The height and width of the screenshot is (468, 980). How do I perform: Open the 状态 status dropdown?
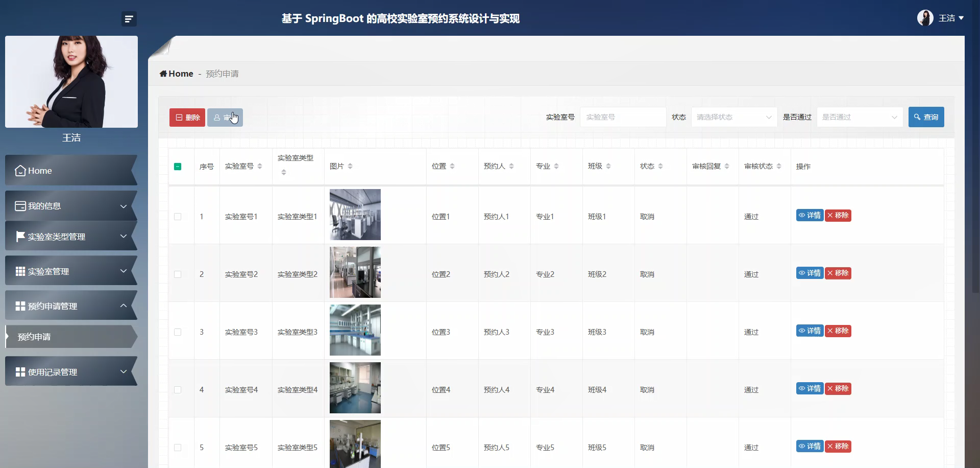pyautogui.click(x=733, y=117)
